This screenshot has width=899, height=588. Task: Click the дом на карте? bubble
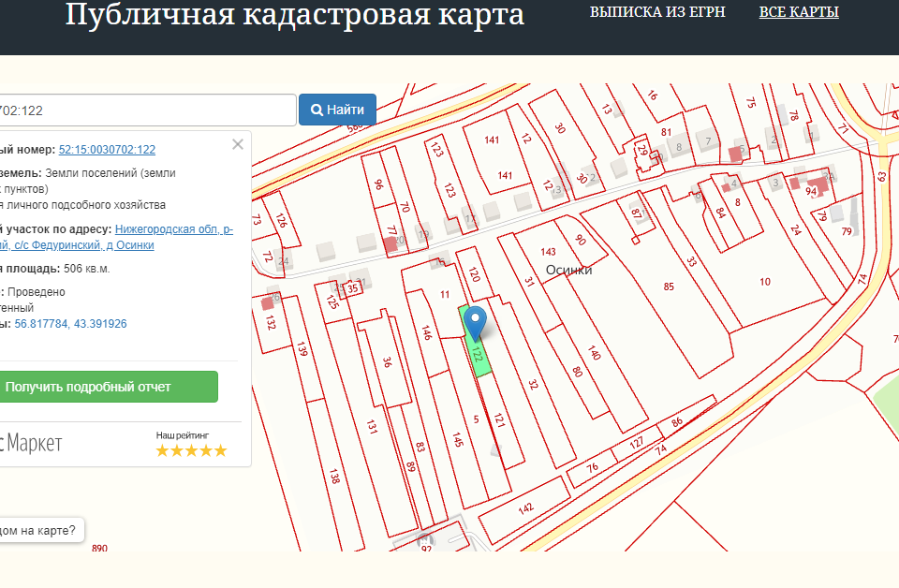(x=39, y=530)
